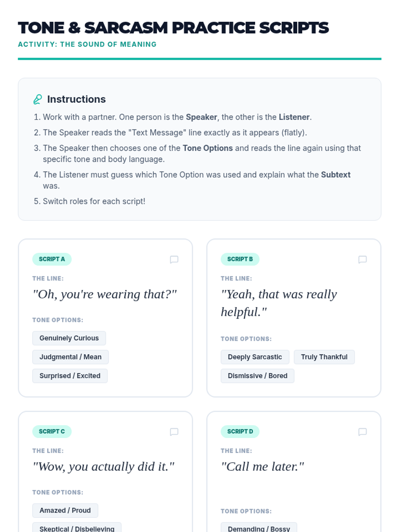Select the Amazed / Proud tone option
The width and height of the screenshot is (399, 532).
65,510
